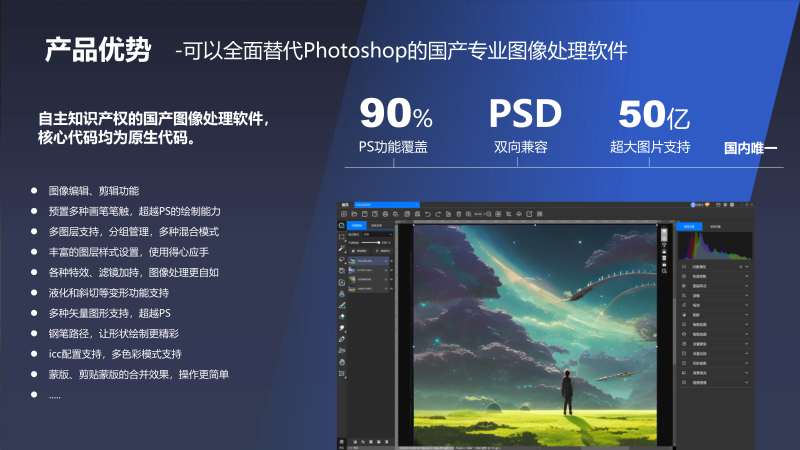The image size is (800, 450).
Task: Click the Redo arrow in the top toolbar
Action: (x=438, y=214)
